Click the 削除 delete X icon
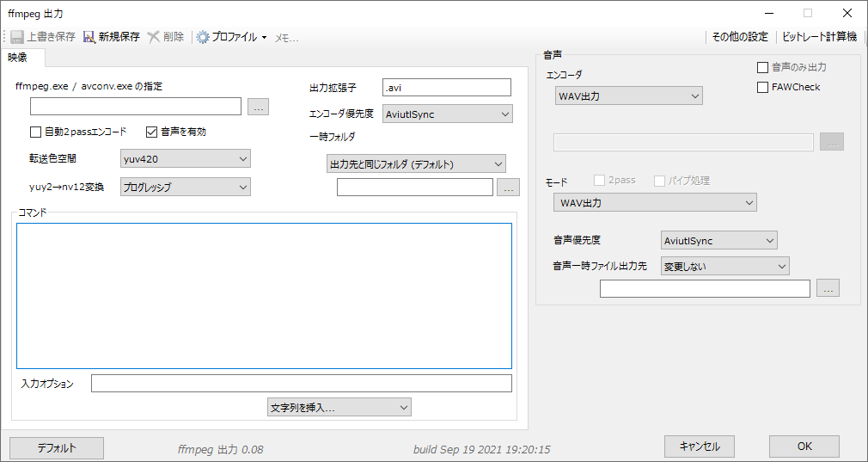 [x=153, y=37]
